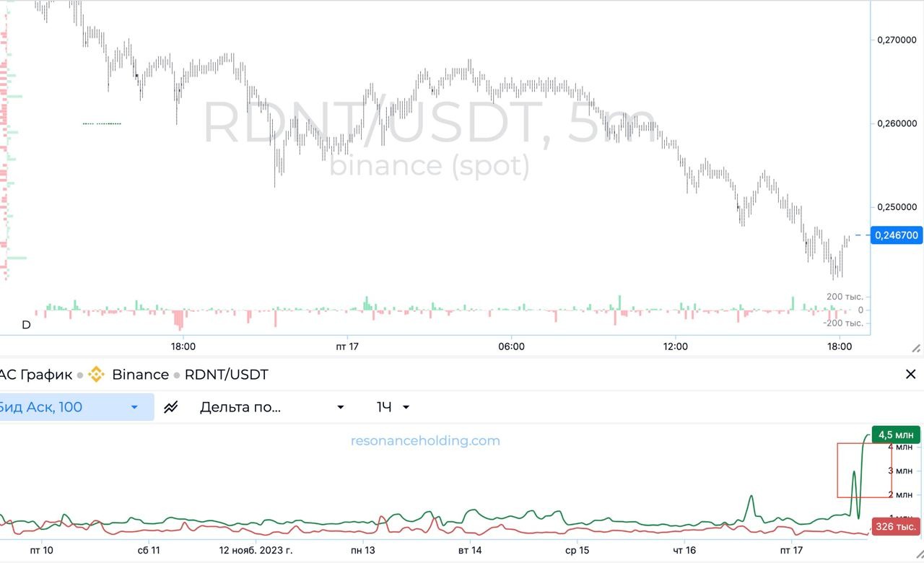Click the 0,250000 price axis label
Viewport: 924px width, 563px height.
click(x=897, y=207)
